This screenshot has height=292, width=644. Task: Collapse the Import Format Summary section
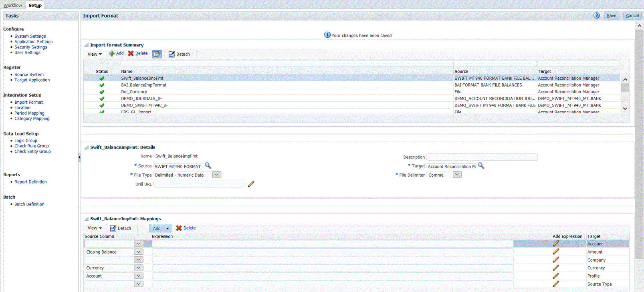86,45
